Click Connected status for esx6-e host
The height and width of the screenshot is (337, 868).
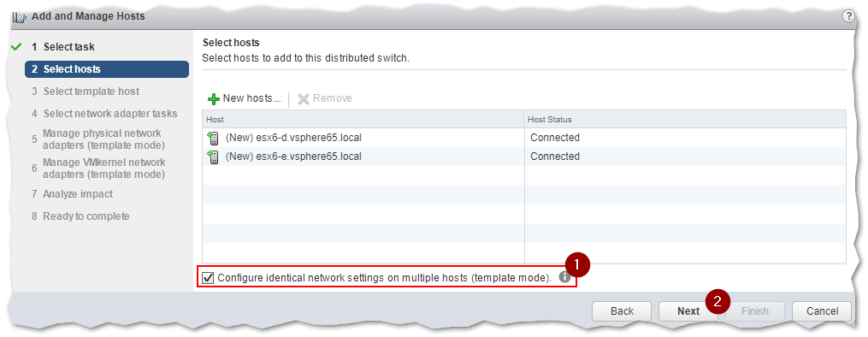point(555,157)
